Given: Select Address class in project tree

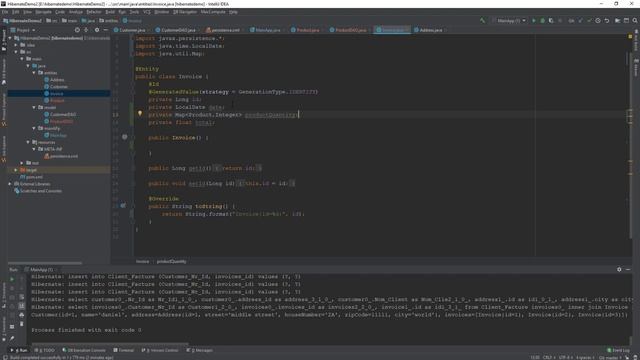Looking at the screenshot, I should [54, 80].
